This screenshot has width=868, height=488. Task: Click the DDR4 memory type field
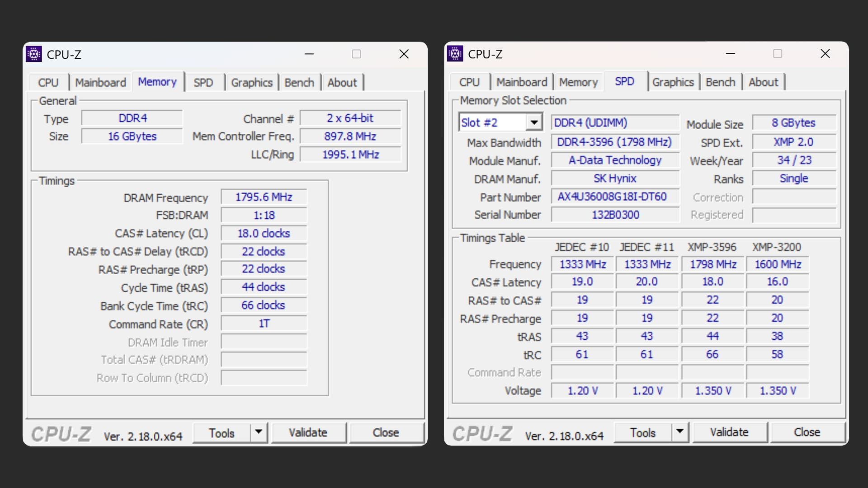(x=132, y=118)
